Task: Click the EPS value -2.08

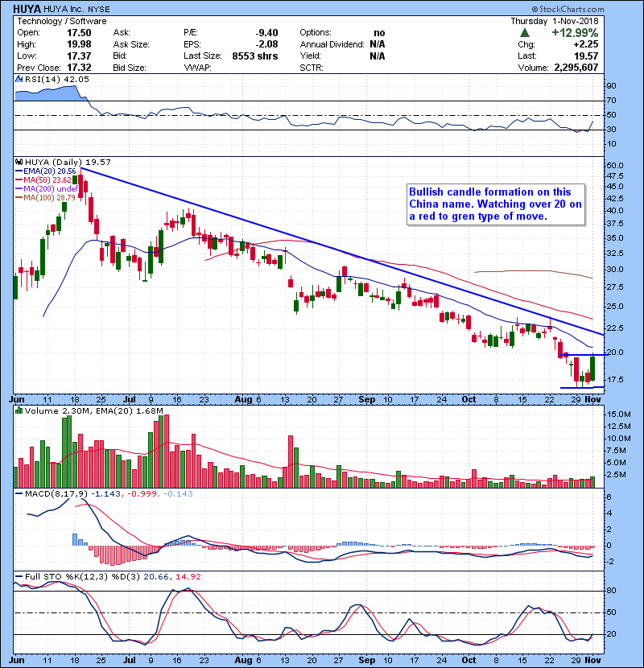Action: point(266,44)
